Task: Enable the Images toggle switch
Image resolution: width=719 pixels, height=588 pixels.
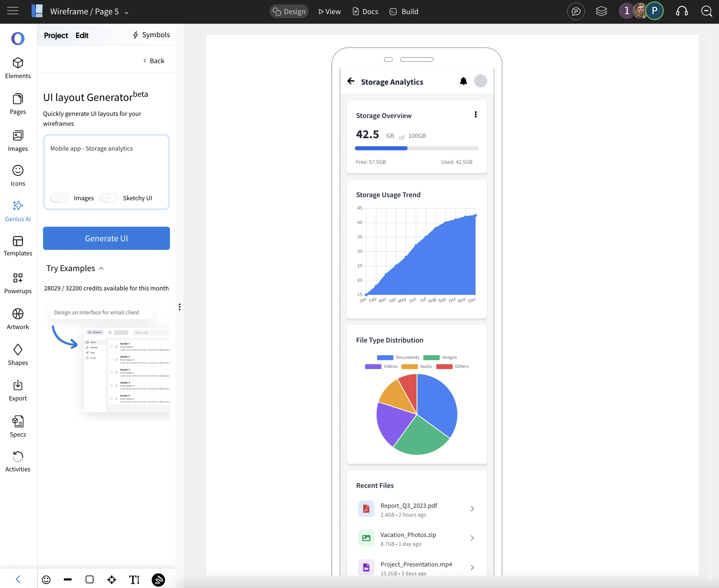Action: tap(60, 198)
